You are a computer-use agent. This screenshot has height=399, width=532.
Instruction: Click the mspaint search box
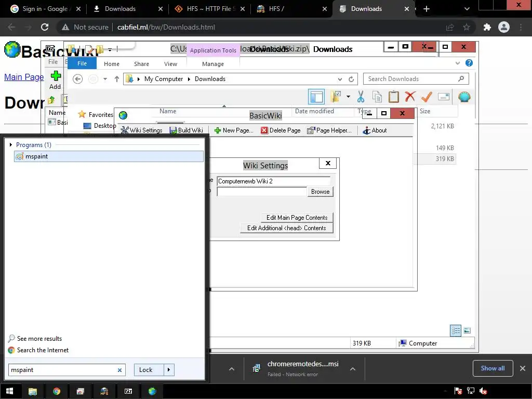click(63, 370)
